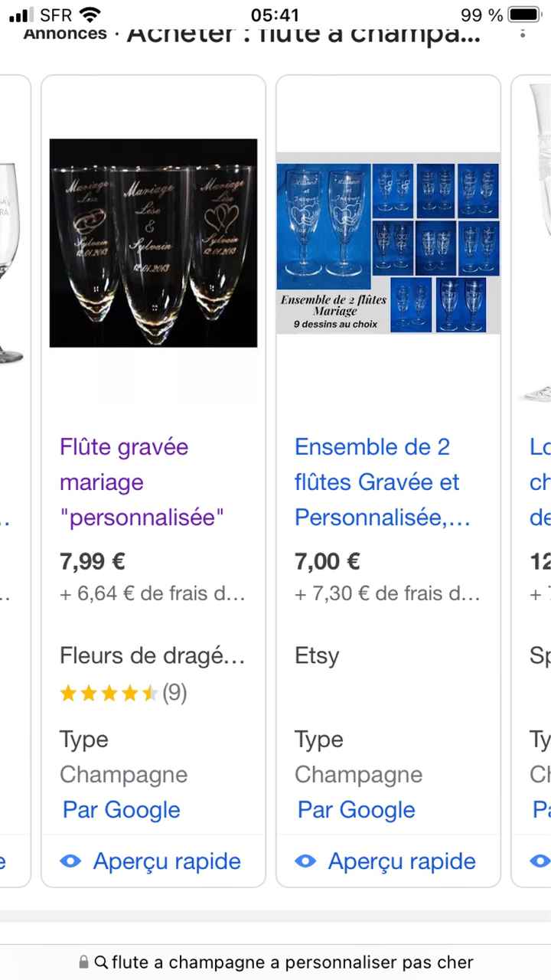Tap Aperçu rapide on the Flûte gravée card
Screen dimensions: 551x980
point(167,861)
